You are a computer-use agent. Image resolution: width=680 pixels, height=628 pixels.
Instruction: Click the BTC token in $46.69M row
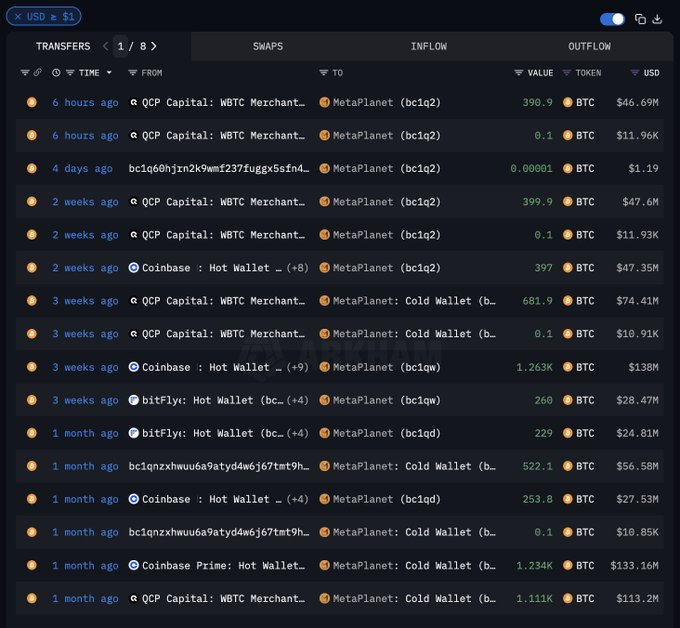click(x=585, y=102)
